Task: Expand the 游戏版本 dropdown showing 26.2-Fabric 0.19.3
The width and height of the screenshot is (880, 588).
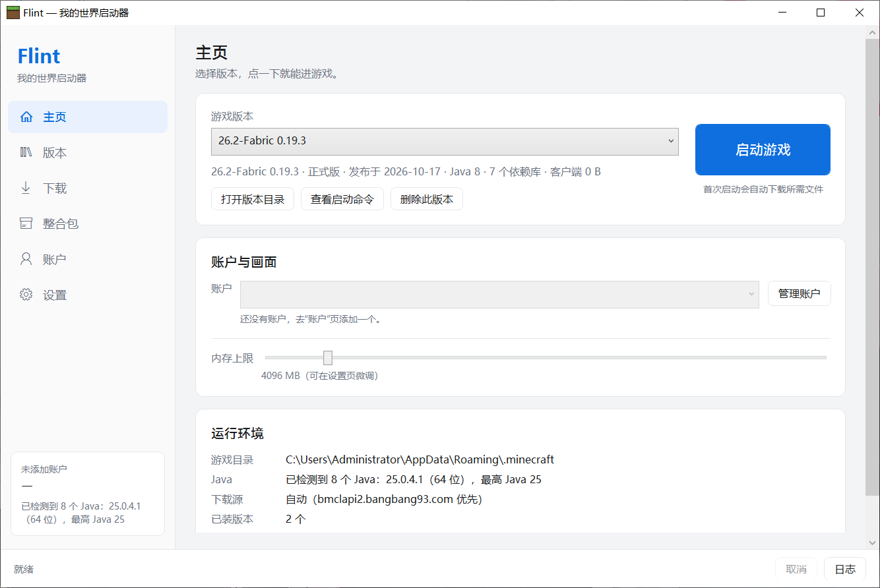Action: pos(445,141)
